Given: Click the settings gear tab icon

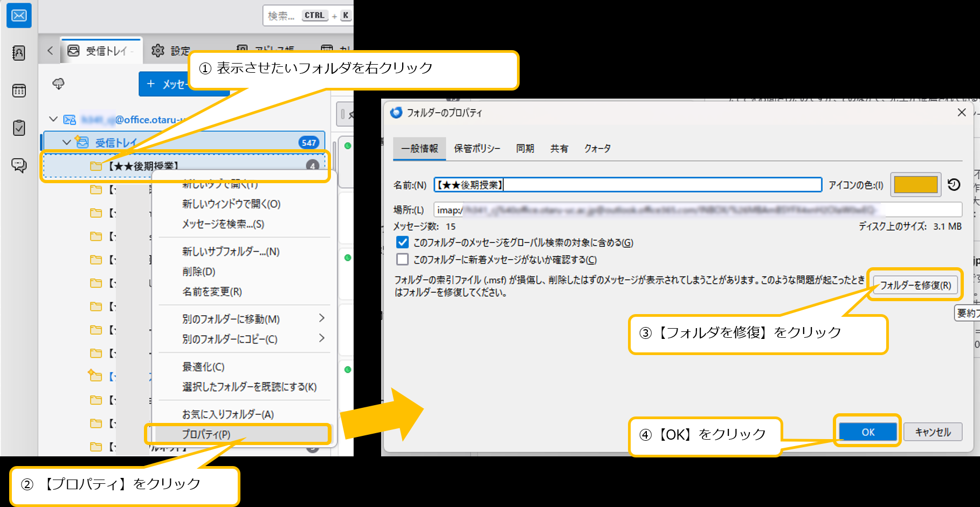Looking at the screenshot, I should (157, 51).
